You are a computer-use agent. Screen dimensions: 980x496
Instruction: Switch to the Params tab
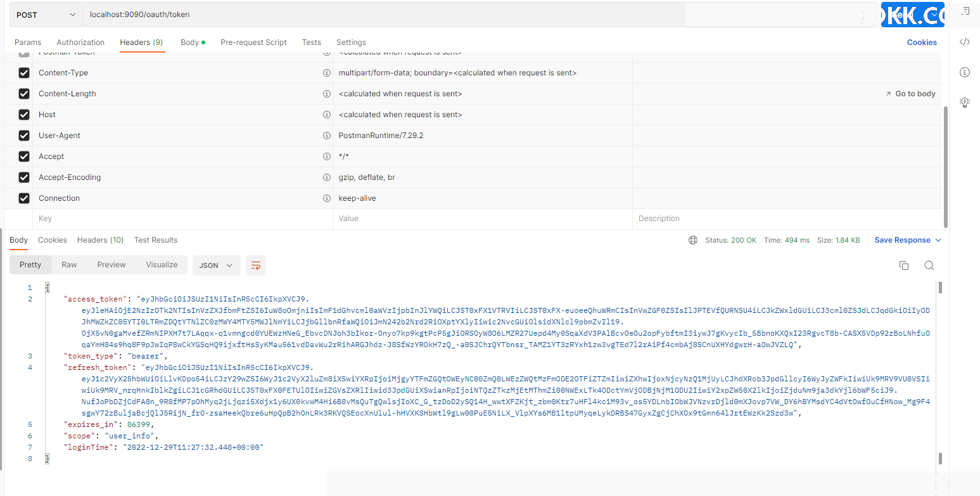(28, 42)
